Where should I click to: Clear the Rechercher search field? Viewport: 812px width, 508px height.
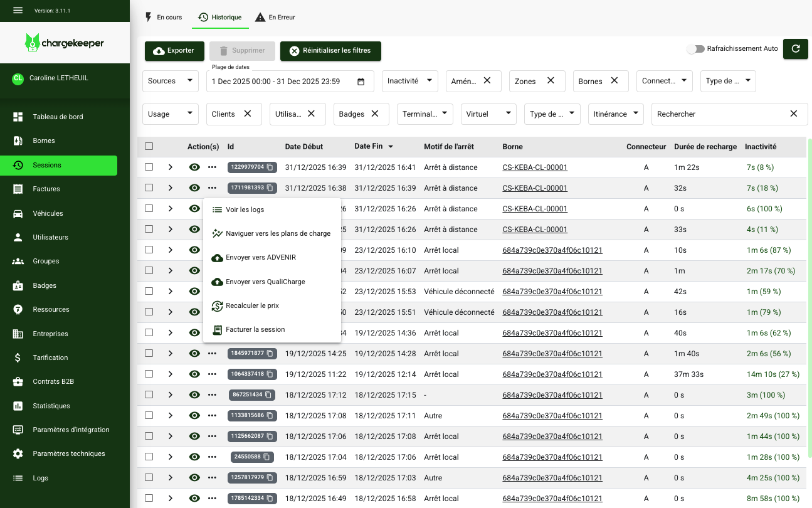(x=793, y=114)
